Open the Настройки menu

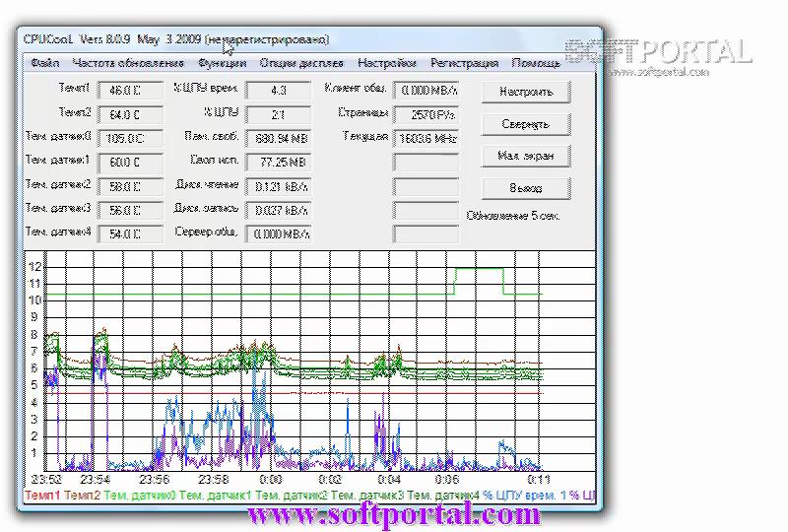387,63
